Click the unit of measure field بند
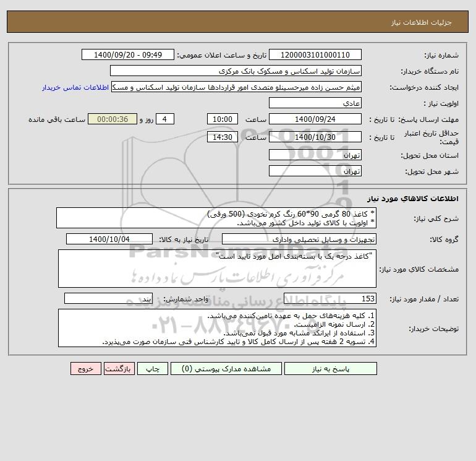This screenshot has width=476, height=461. [108, 298]
